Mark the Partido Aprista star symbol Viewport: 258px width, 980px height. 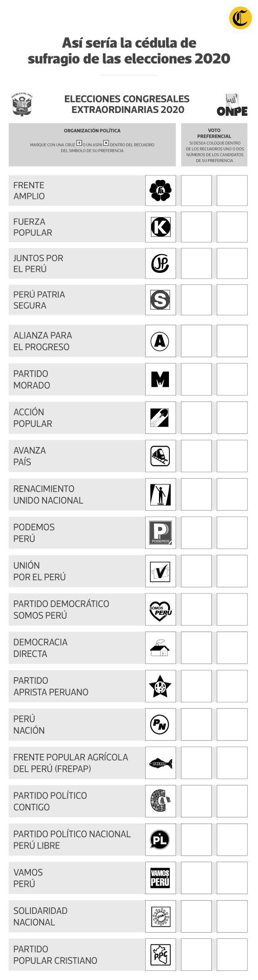click(160, 686)
